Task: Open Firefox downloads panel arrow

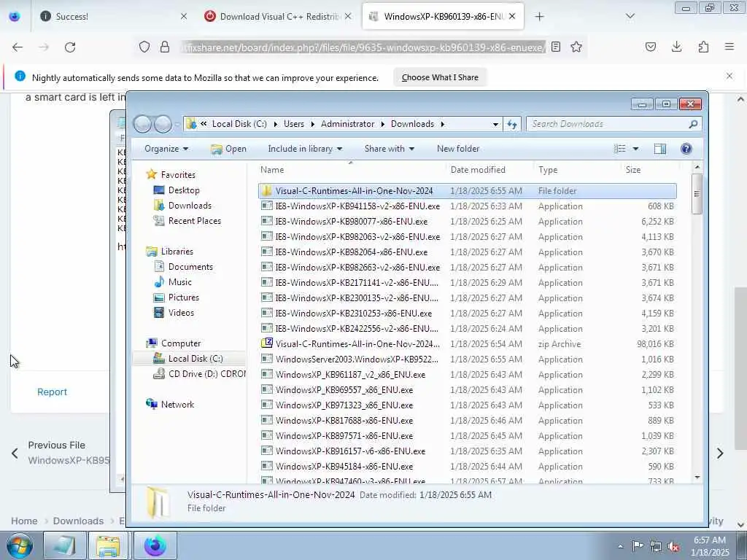Action: click(x=676, y=47)
